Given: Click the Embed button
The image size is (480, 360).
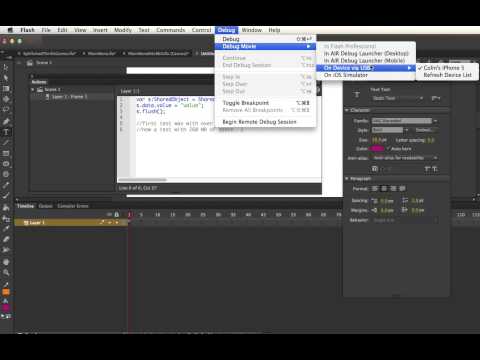Looking at the screenshot, I should pos(426,130).
